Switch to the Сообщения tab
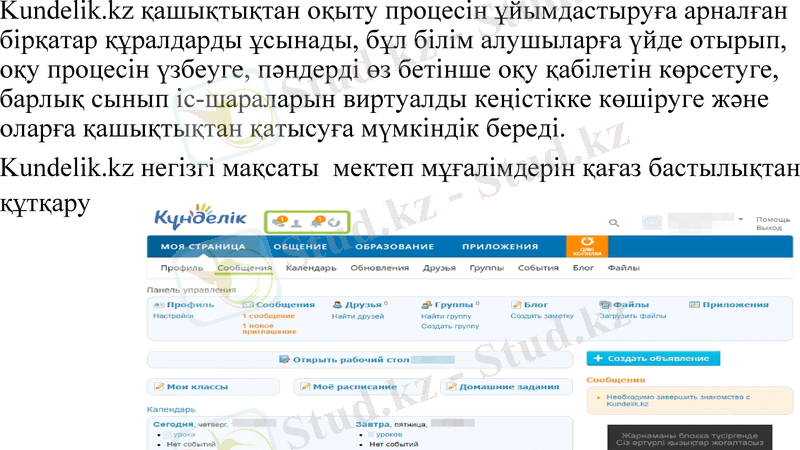800x450 pixels. (244, 268)
